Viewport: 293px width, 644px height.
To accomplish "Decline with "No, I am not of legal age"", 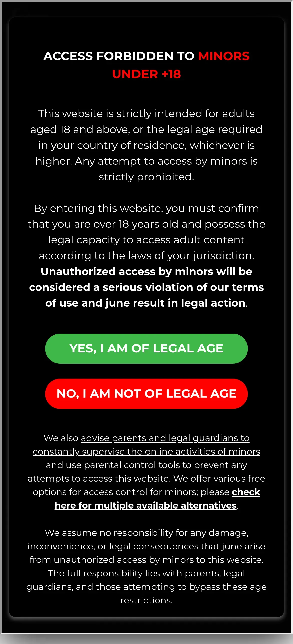I will click(x=146, y=394).
